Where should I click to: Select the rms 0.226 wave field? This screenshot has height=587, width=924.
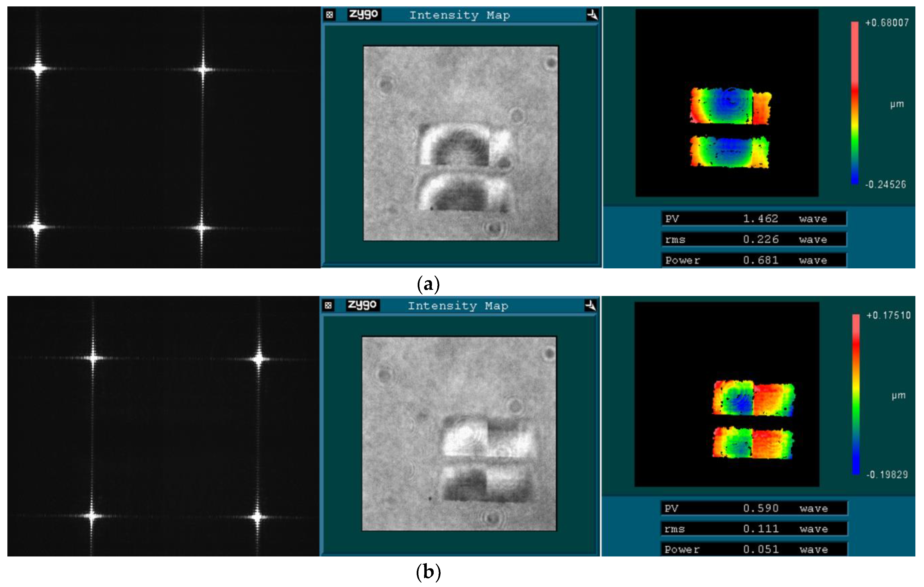pos(754,239)
